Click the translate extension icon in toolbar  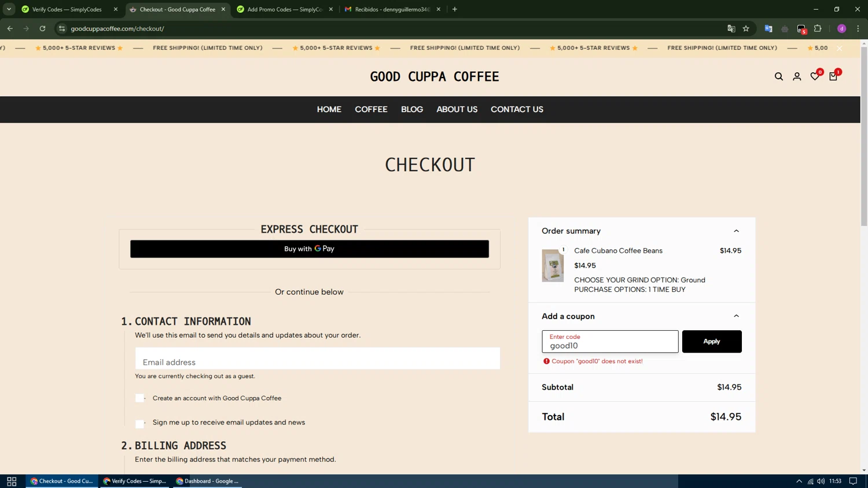pos(768,28)
